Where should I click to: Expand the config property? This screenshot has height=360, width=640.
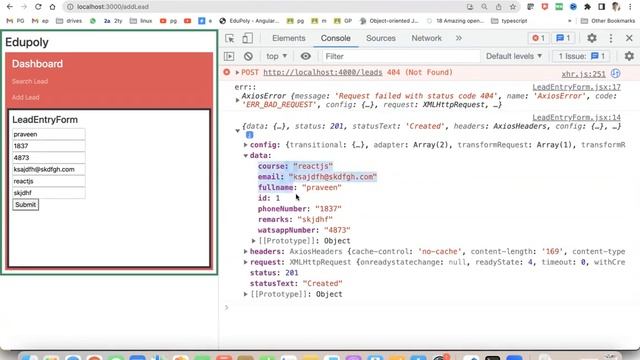click(x=246, y=145)
